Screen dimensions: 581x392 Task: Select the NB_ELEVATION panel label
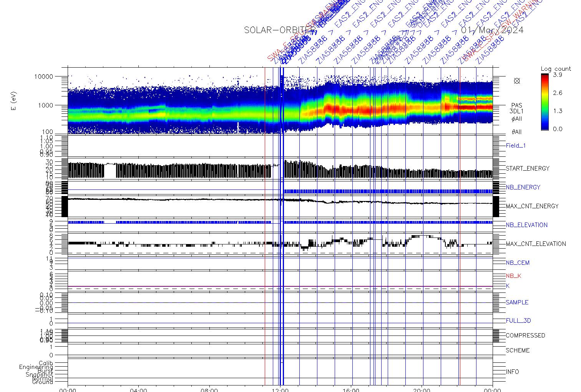(x=526, y=225)
